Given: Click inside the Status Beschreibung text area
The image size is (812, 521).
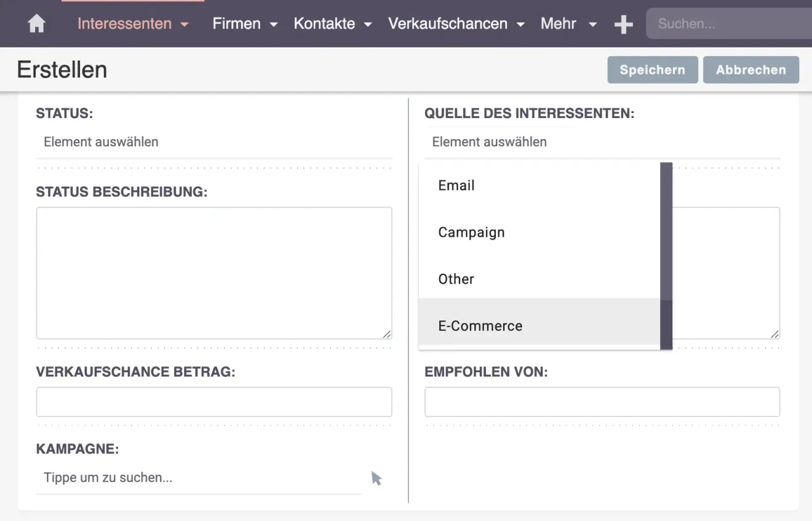Looking at the screenshot, I should click(213, 272).
